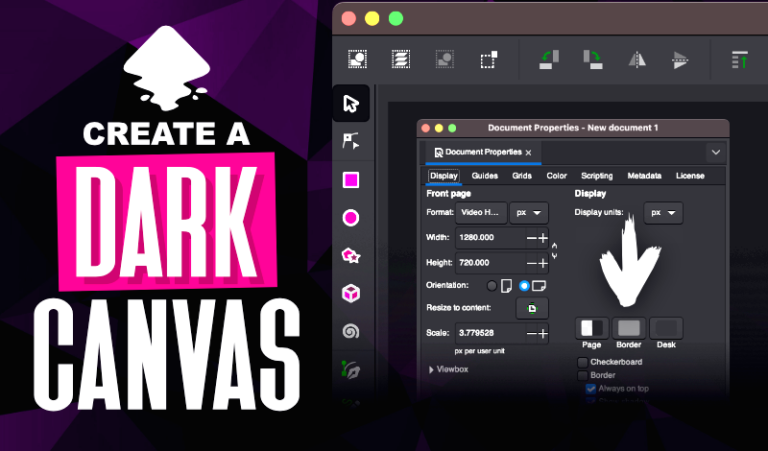The width and height of the screenshot is (768, 451).
Task: Switch to the License tab
Action: (x=690, y=176)
